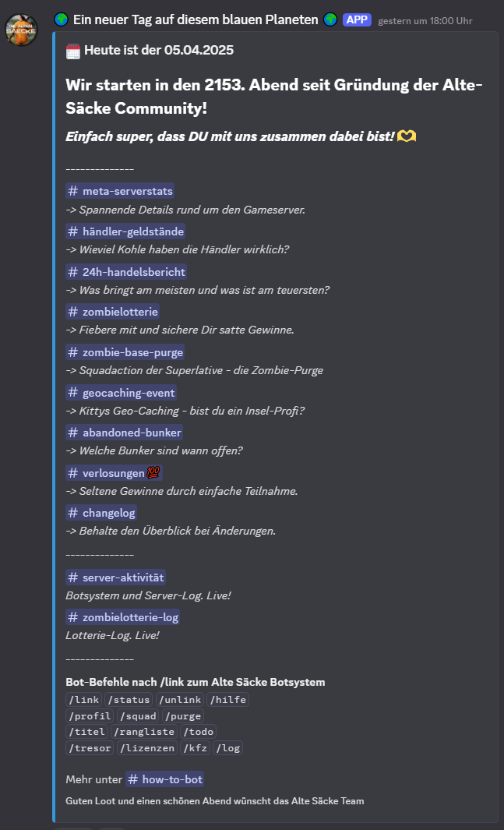Open the händler-geldstände channel
Screen dimensions: 504x830
pos(125,231)
